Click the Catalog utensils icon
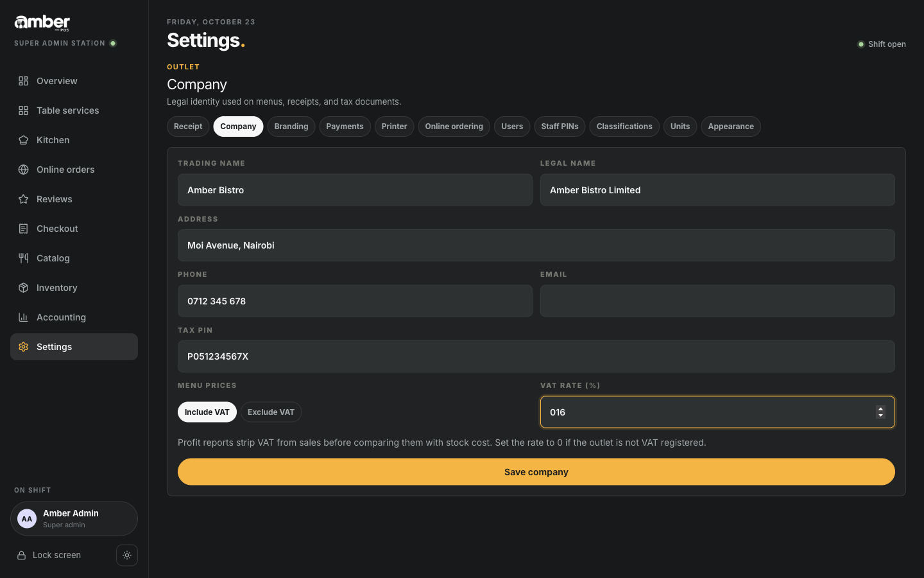Screen dimensions: 924x578 (23, 258)
